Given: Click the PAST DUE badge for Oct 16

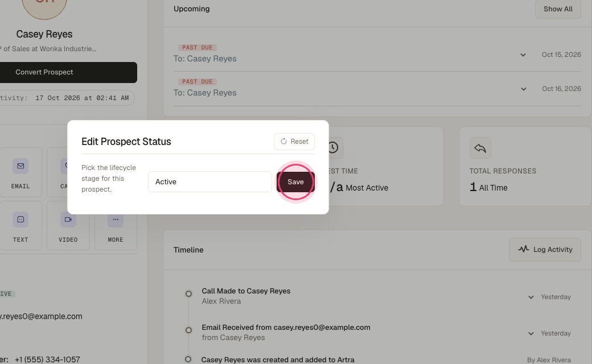Looking at the screenshot, I should [197, 81].
